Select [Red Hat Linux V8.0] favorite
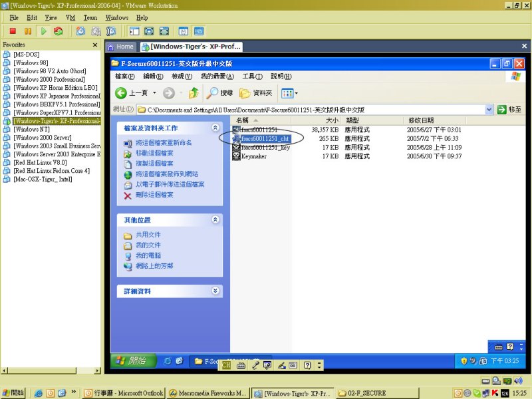The height and width of the screenshot is (399, 532). 40,162
